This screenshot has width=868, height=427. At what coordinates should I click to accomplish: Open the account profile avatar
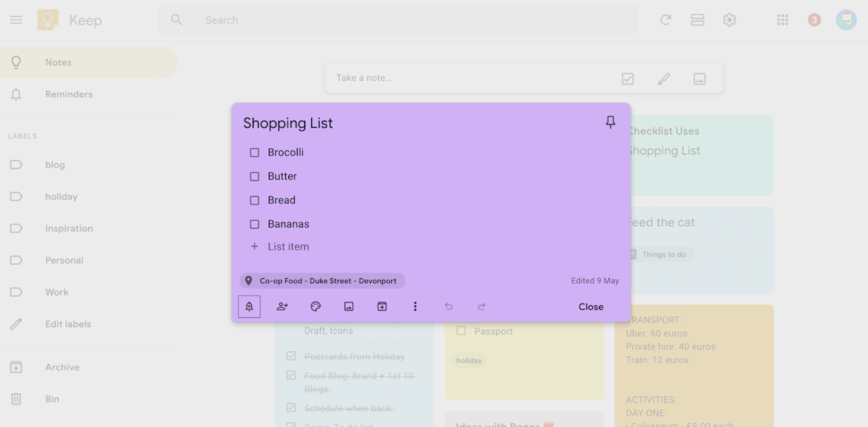click(846, 20)
